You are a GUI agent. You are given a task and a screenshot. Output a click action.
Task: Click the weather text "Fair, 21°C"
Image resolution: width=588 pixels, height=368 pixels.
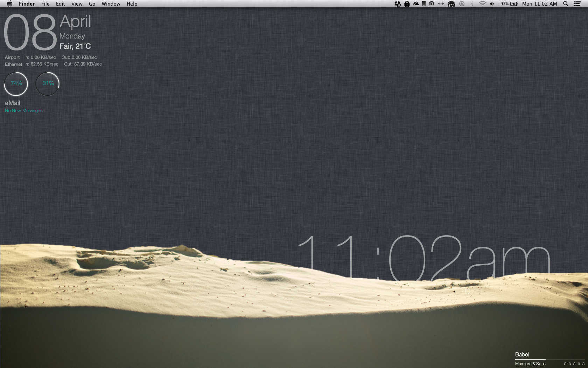coord(75,46)
